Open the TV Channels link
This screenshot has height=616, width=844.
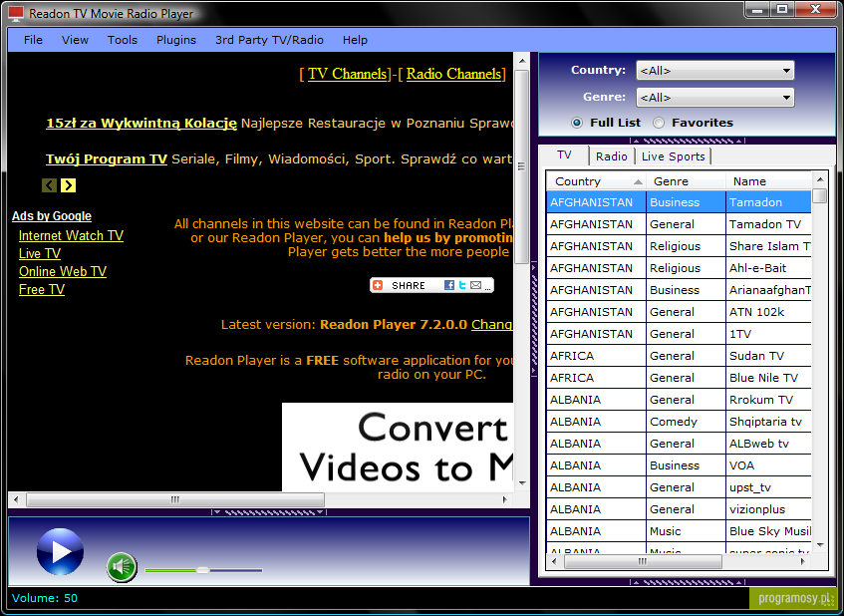coord(347,75)
